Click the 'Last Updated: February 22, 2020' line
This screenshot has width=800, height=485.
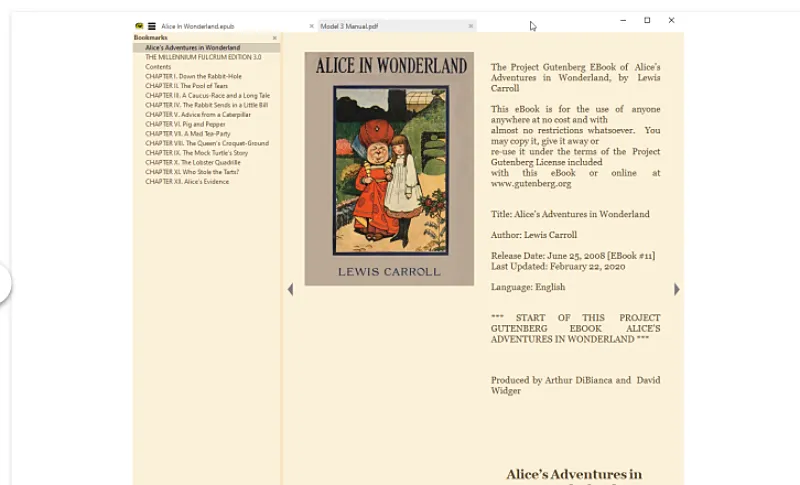(558, 266)
